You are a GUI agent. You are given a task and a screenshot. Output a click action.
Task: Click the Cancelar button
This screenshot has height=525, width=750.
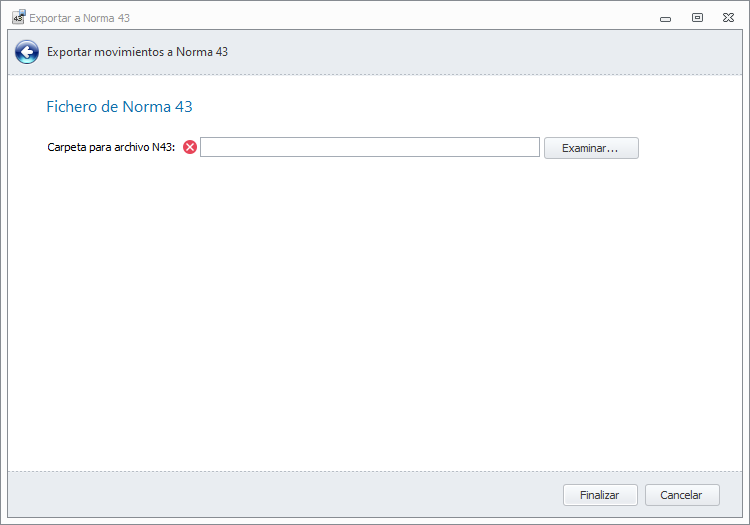click(682, 495)
